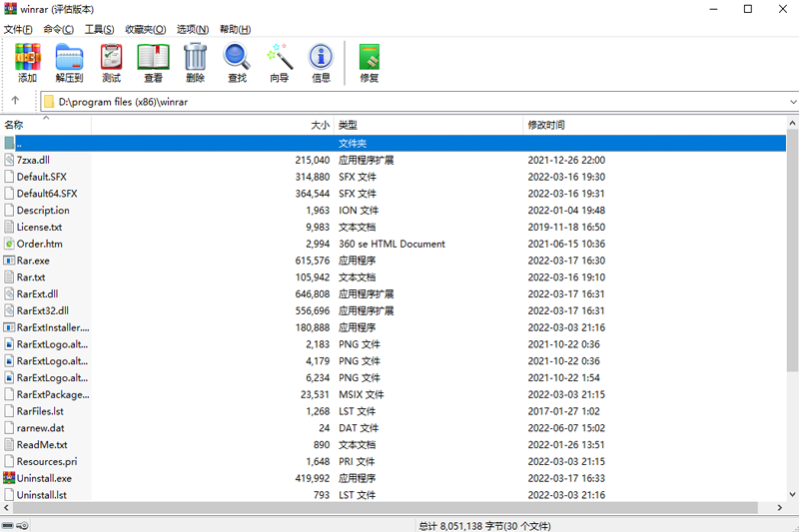Open the 收藏夹(O) menu

coord(145,30)
